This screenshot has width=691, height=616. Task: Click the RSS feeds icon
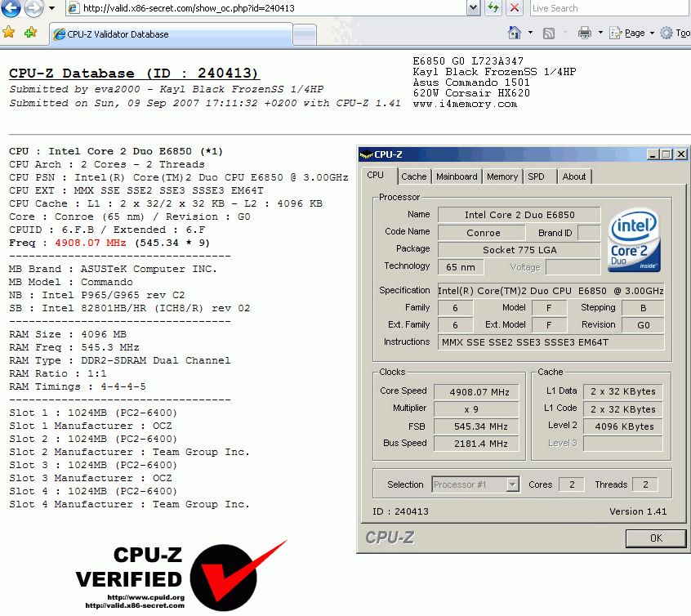(x=549, y=33)
